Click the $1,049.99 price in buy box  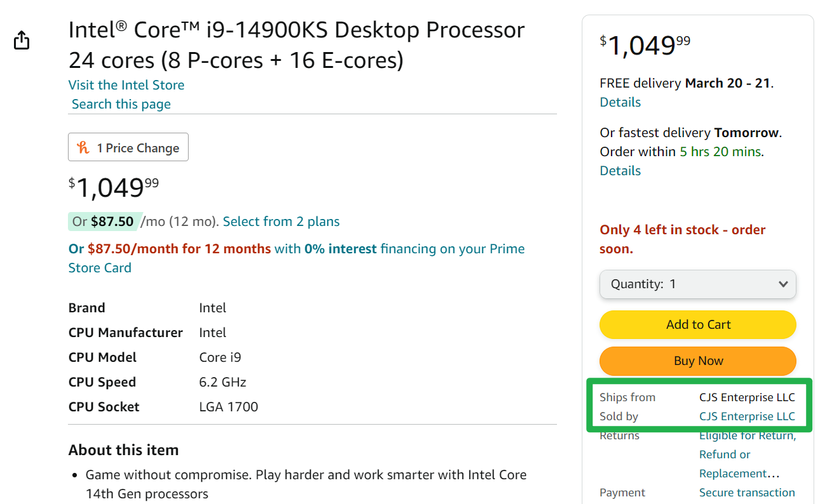645,45
